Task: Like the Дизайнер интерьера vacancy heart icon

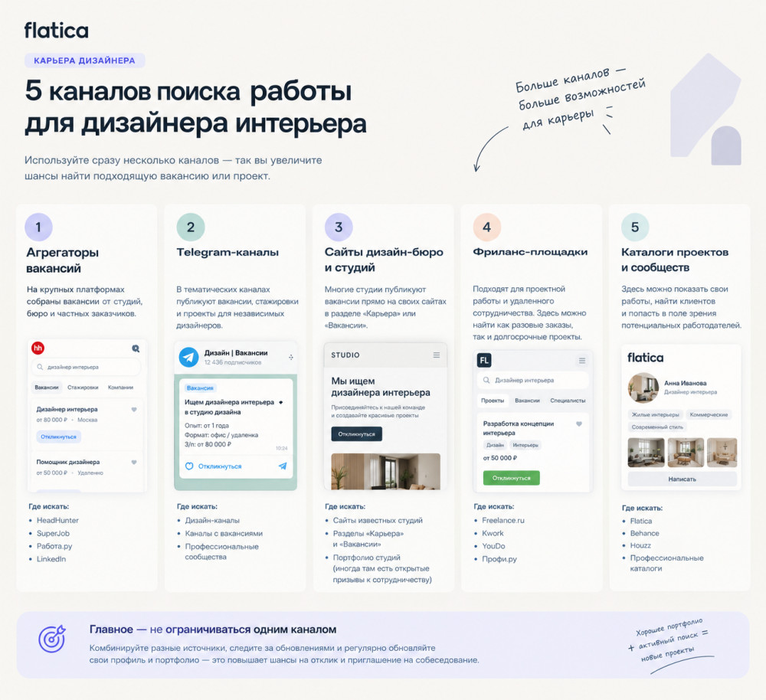Action: pyautogui.click(x=134, y=409)
